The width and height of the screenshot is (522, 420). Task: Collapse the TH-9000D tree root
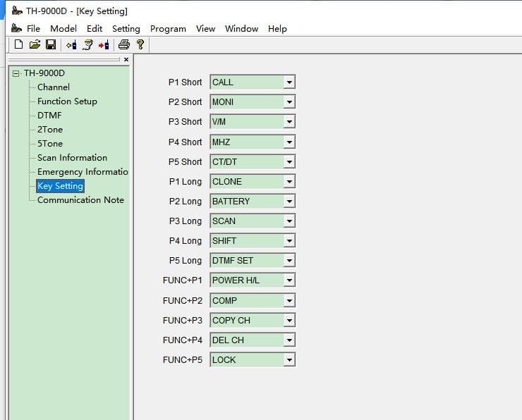[x=16, y=73]
